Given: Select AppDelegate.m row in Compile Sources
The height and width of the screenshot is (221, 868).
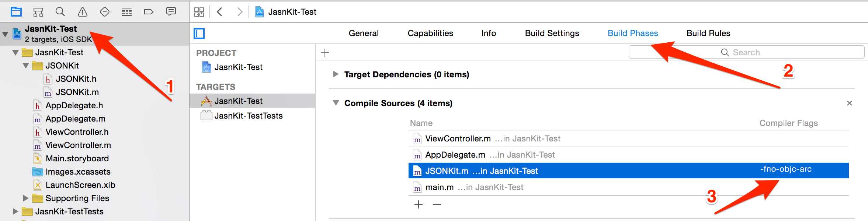Looking at the screenshot, I should pos(629,155).
